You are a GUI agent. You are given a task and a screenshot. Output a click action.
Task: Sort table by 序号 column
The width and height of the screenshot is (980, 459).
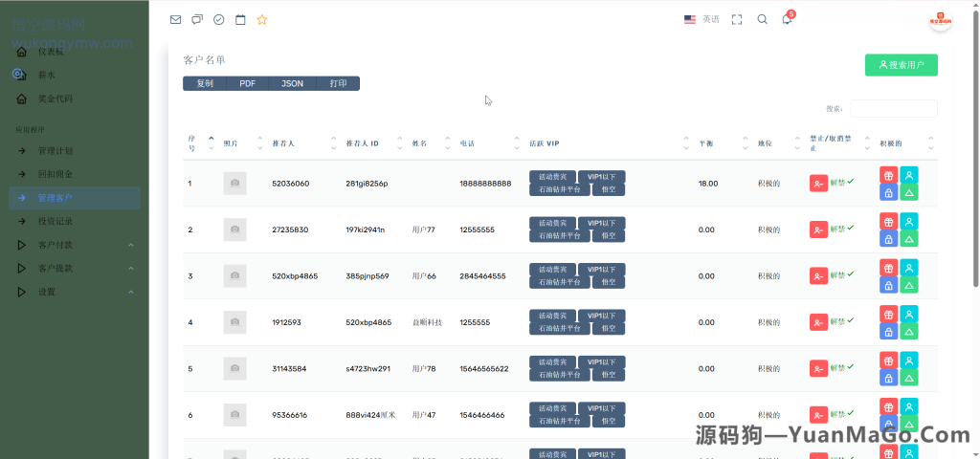click(x=201, y=143)
